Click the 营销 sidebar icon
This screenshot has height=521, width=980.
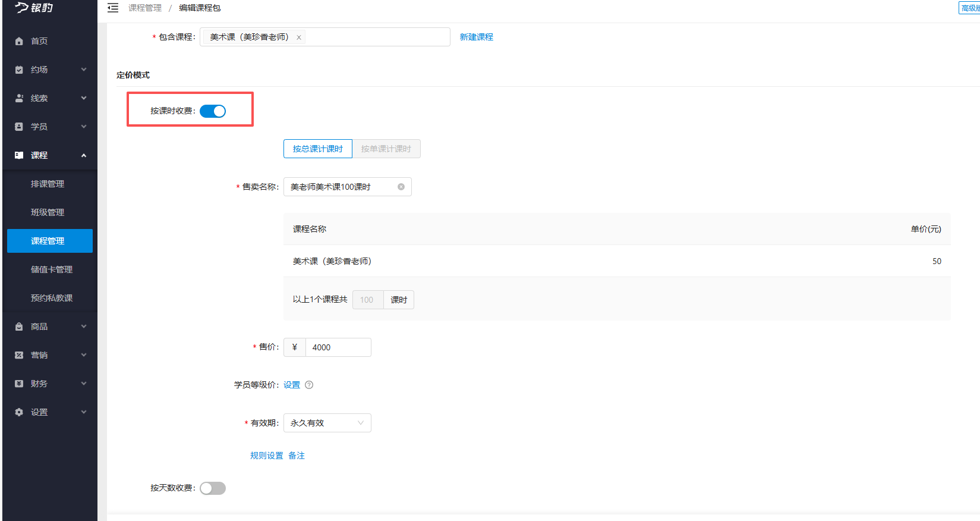(x=19, y=355)
